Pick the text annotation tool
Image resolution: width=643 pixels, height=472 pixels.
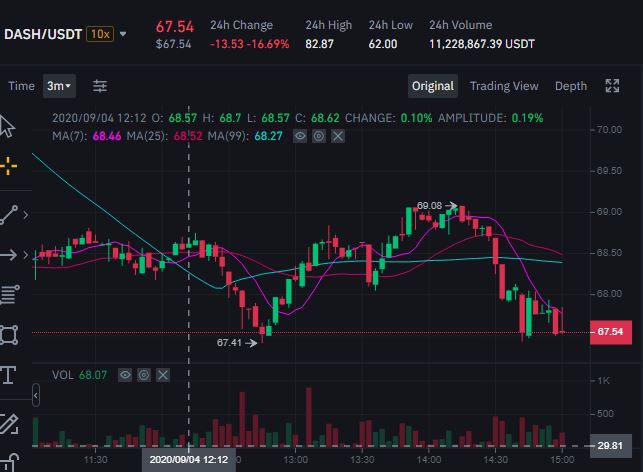[x=8, y=375]
